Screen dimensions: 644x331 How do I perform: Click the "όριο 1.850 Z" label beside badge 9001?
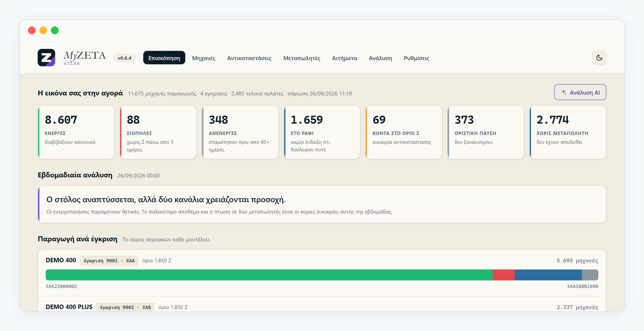pyautogui.click(x=157, y=261)
